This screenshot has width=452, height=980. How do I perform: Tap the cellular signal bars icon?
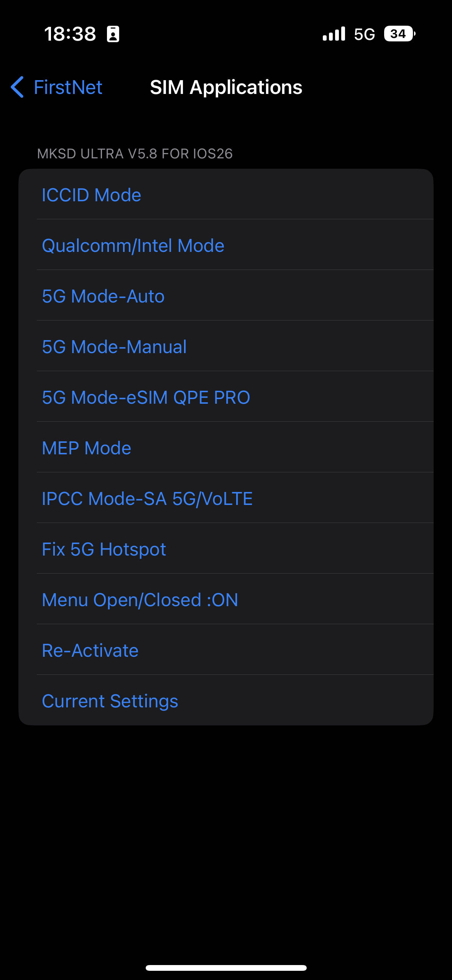coord(334,34)
